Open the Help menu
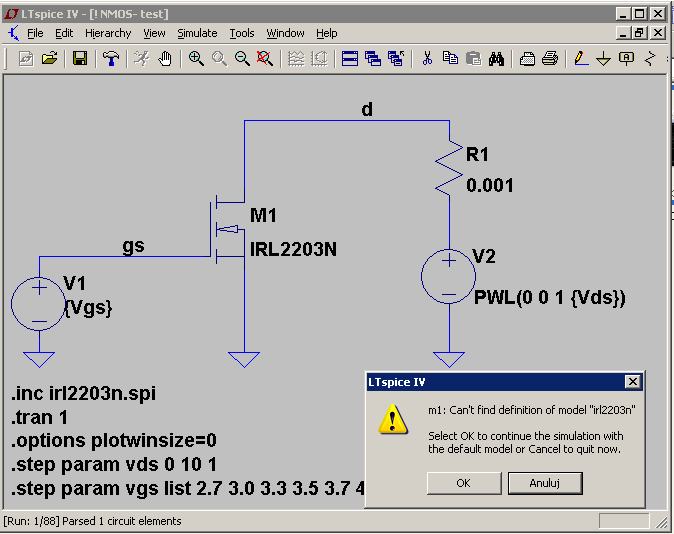This screenshot has height=534, width=674. (x=327, y=33)
